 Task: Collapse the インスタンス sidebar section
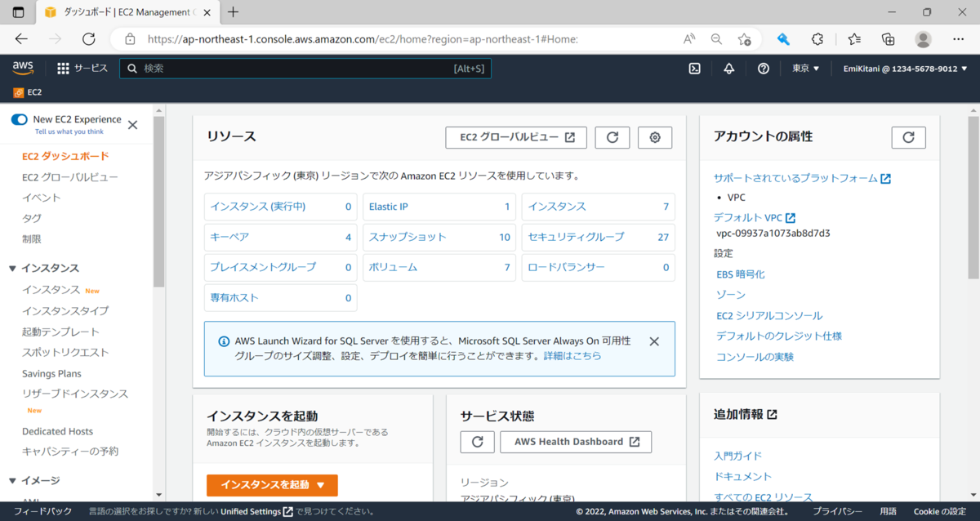pyautogui.click(x=12, y=269)
